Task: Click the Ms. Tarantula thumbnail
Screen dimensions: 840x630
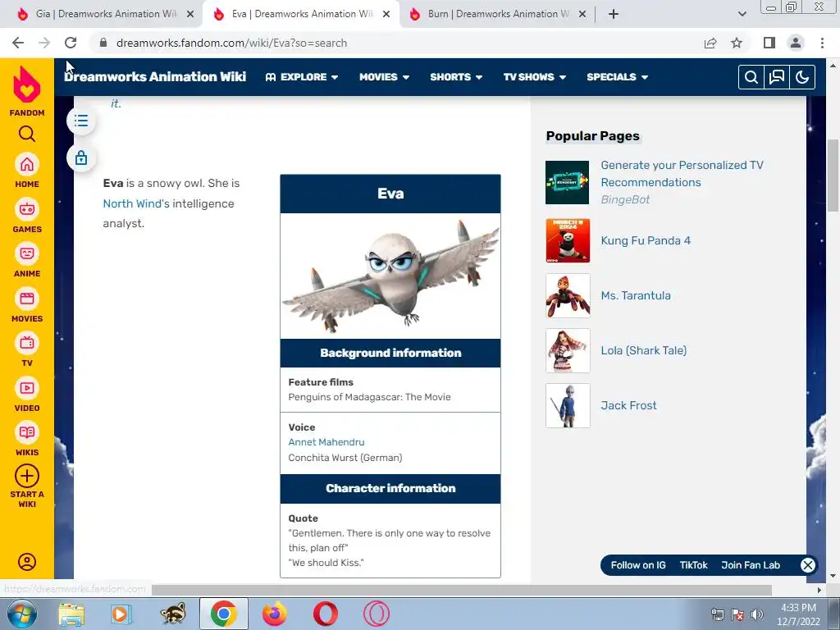Action: tap(568, 295)
